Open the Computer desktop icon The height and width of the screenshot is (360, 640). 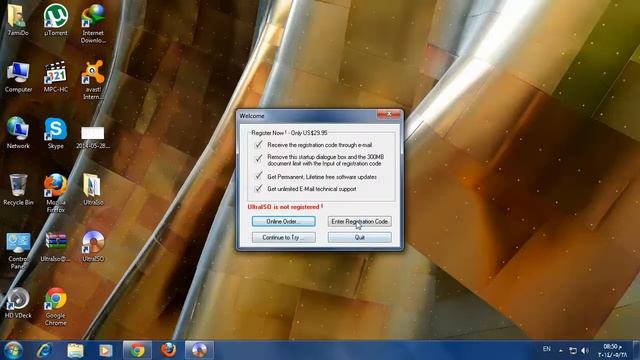click(x=18, y=77)
